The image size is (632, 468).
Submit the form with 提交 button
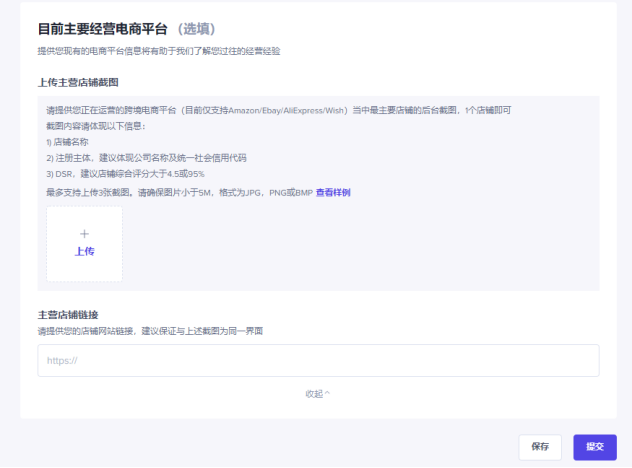click(594, 447)
